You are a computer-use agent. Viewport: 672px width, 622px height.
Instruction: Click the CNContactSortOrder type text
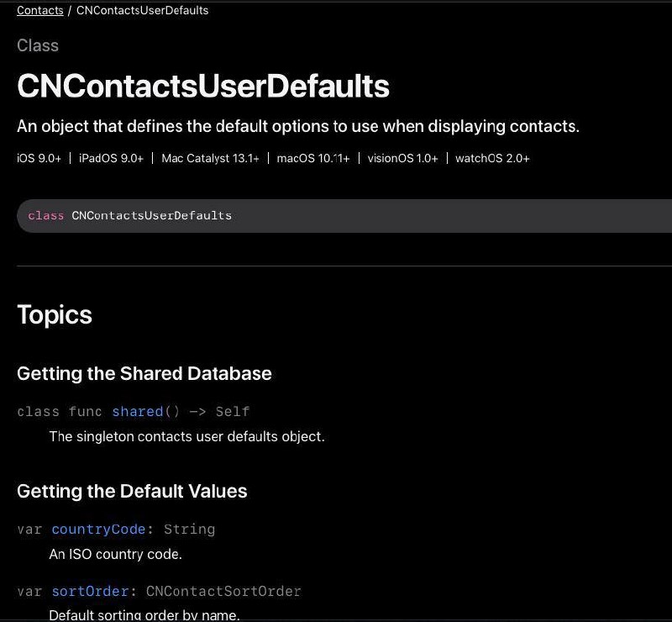click(x=223, y=591)
